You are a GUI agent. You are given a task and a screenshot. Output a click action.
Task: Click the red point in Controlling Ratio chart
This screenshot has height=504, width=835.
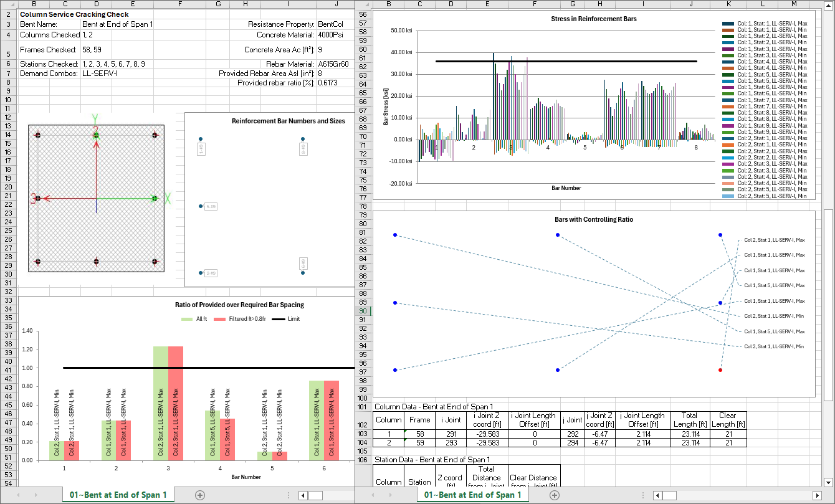tap(720, 370)
